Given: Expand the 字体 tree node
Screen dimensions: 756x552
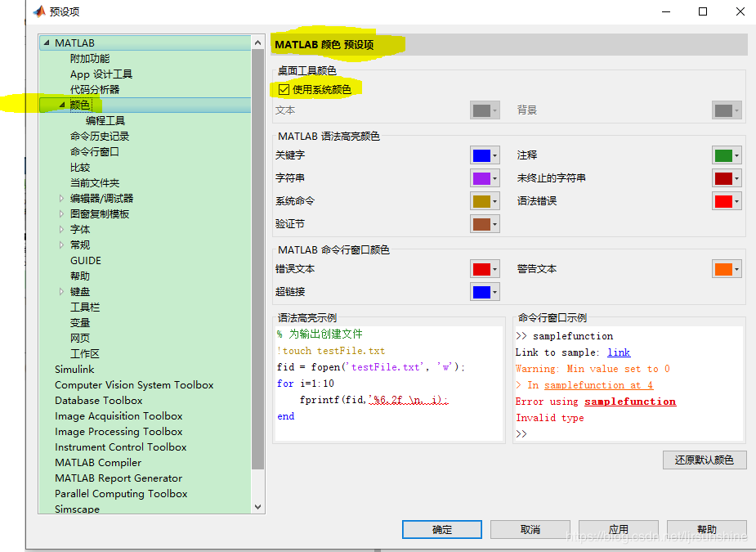Looking at the screenshot, I should 61,229.
